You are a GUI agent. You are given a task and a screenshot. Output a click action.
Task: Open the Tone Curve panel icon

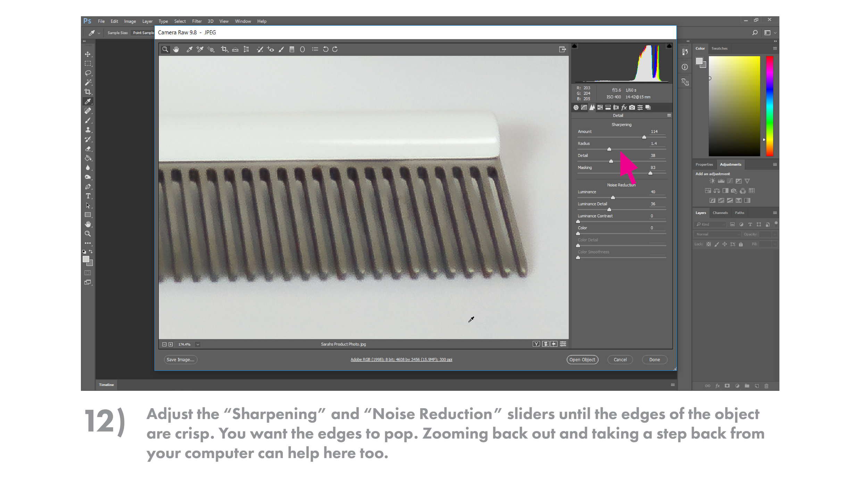584,108
